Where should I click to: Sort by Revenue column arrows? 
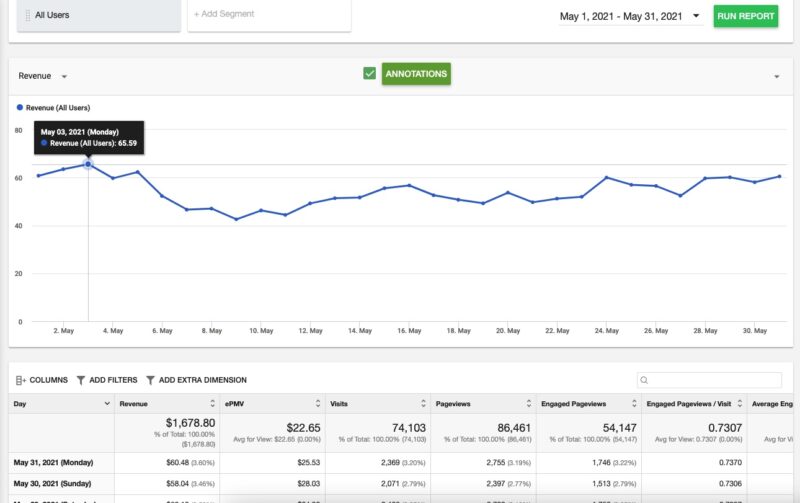click(212, 404)
